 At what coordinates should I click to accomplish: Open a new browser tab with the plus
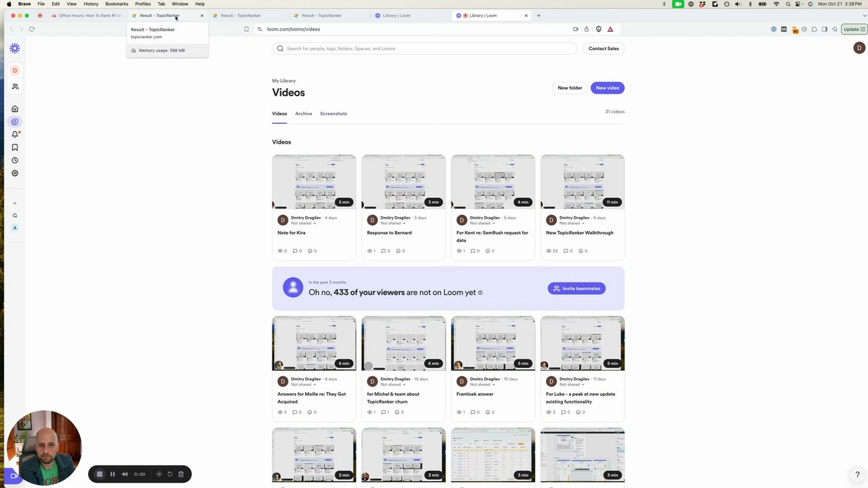pos(538,15)
